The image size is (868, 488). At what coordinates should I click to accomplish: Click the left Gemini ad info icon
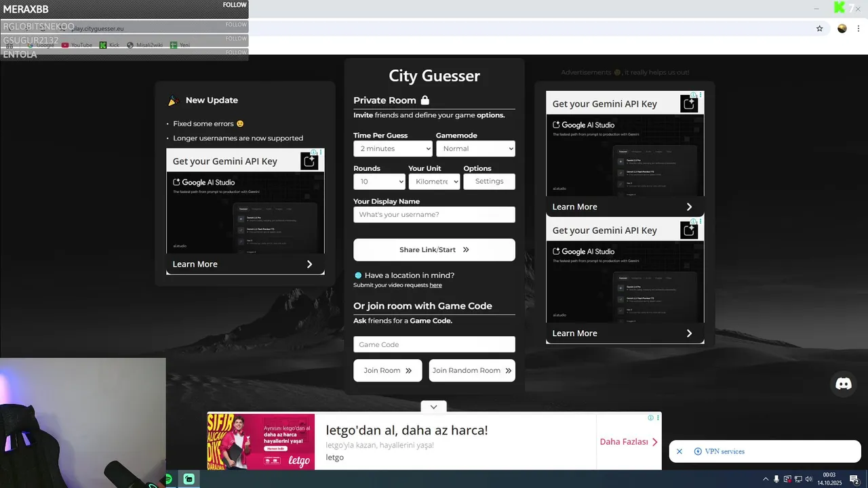(x=313, y=152)
